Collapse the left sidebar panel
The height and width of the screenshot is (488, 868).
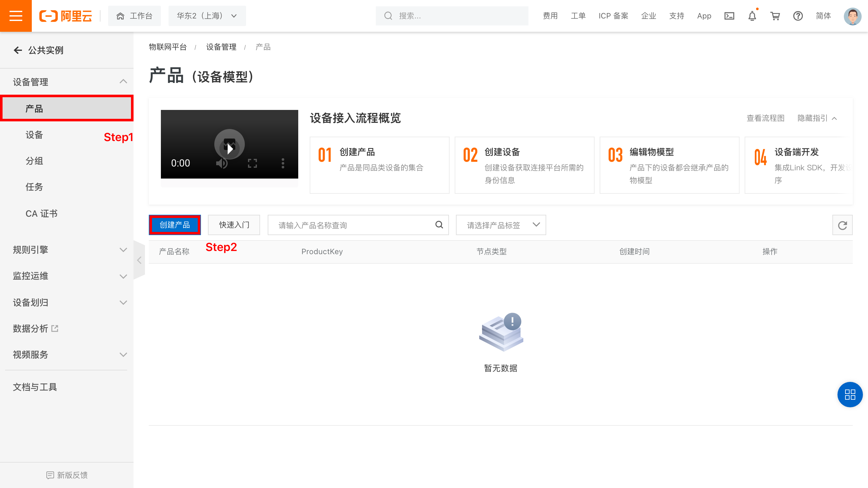(x=139, y=260)
